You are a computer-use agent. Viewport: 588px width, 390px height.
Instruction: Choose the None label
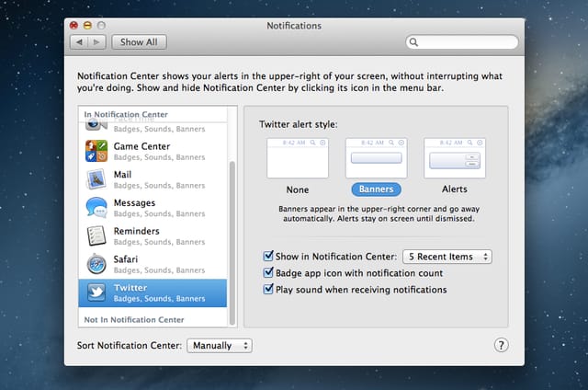tap(298, 189)
